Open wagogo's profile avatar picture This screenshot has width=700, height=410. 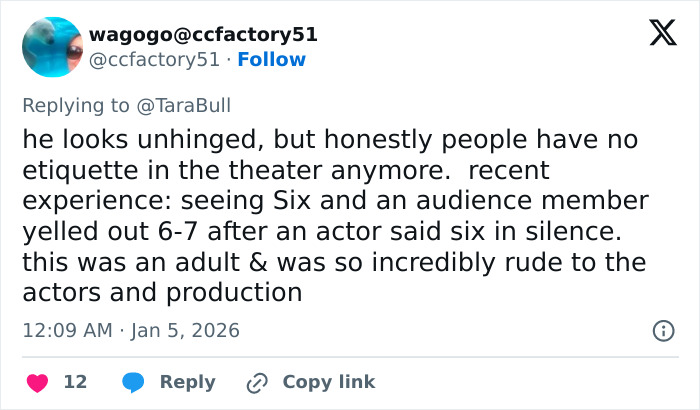point(51,47)
